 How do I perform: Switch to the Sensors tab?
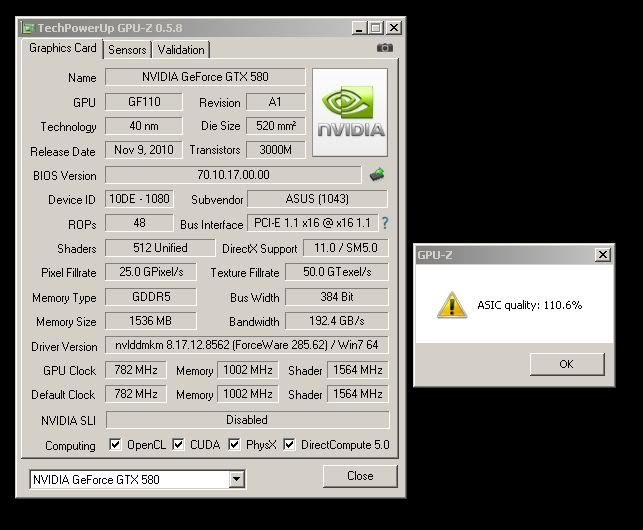[127, 50]
